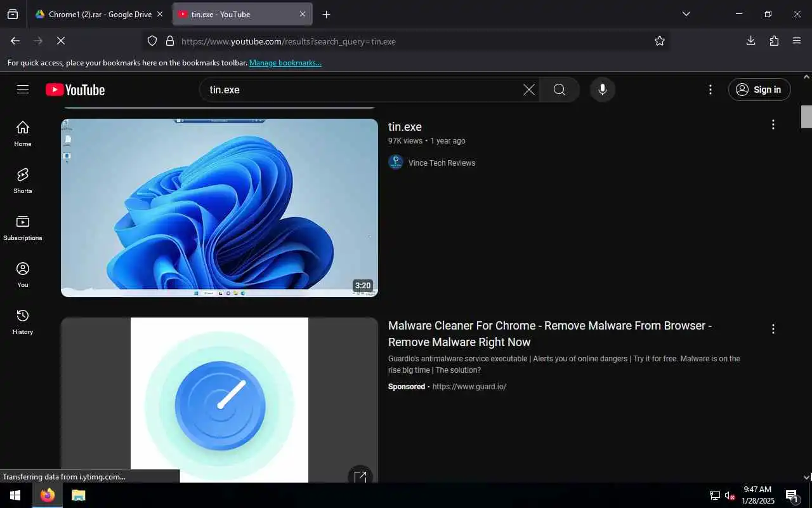Click the tin.exe video thumbnail
This screenshot has height=508, width=812.
(x=219, y=208)
